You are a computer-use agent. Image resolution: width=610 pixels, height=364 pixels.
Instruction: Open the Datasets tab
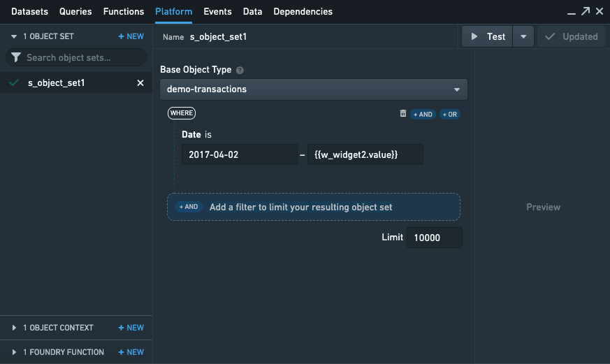coord(29,12)
